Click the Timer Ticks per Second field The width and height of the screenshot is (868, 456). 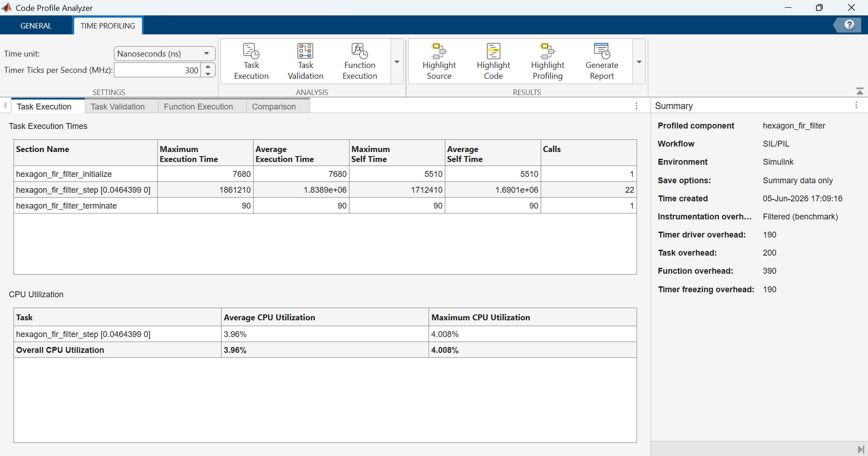(x=157, y=70)
